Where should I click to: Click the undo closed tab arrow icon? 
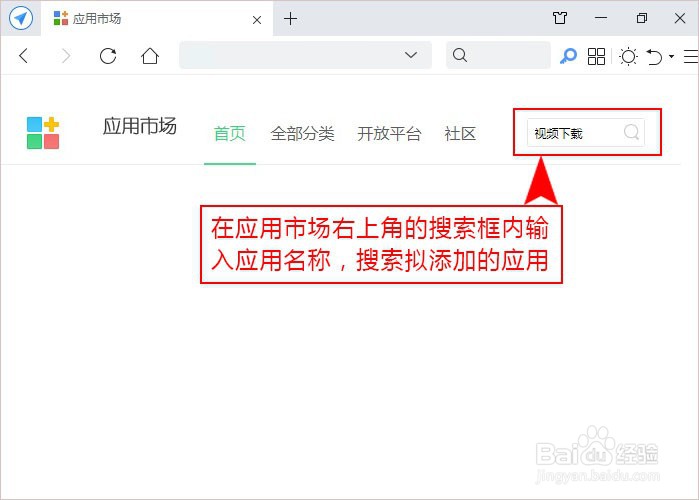(654, 57)
